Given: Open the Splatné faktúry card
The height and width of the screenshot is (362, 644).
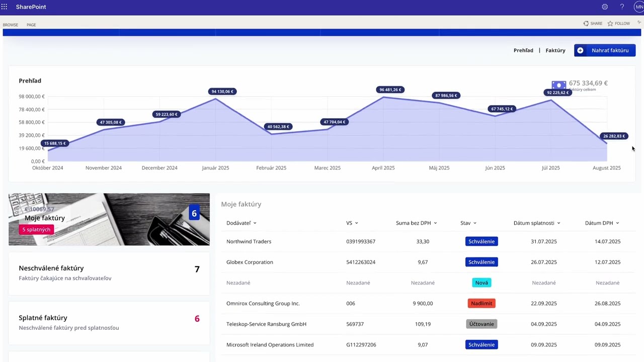Looking at the screenshot, I should 109,323.
